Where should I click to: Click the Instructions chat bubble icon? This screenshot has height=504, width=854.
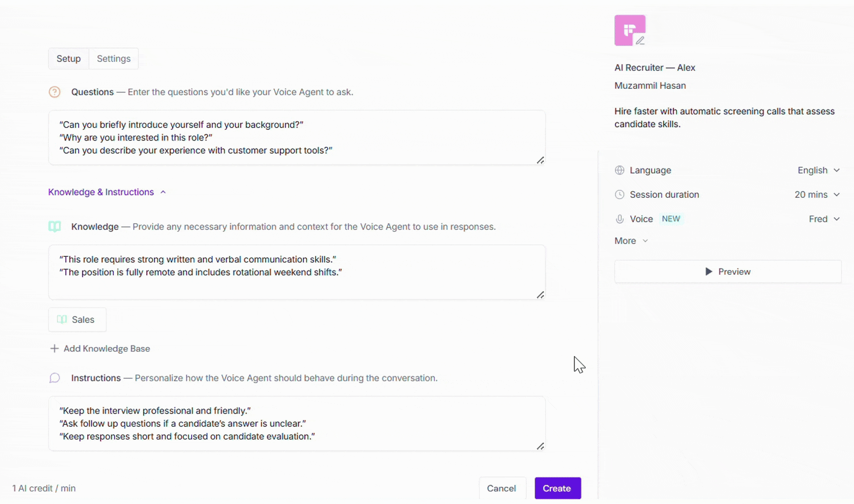coord(54,378)
